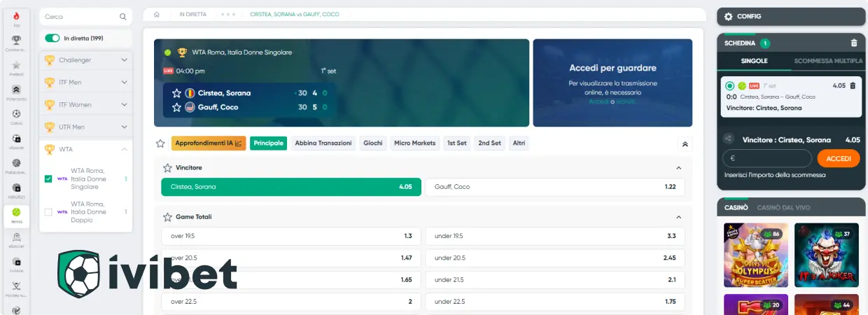This screenshot has height=315, width=868.
Task: Click the share icon in the betslip
Action: pyautogui.click(x=729, y=139)
